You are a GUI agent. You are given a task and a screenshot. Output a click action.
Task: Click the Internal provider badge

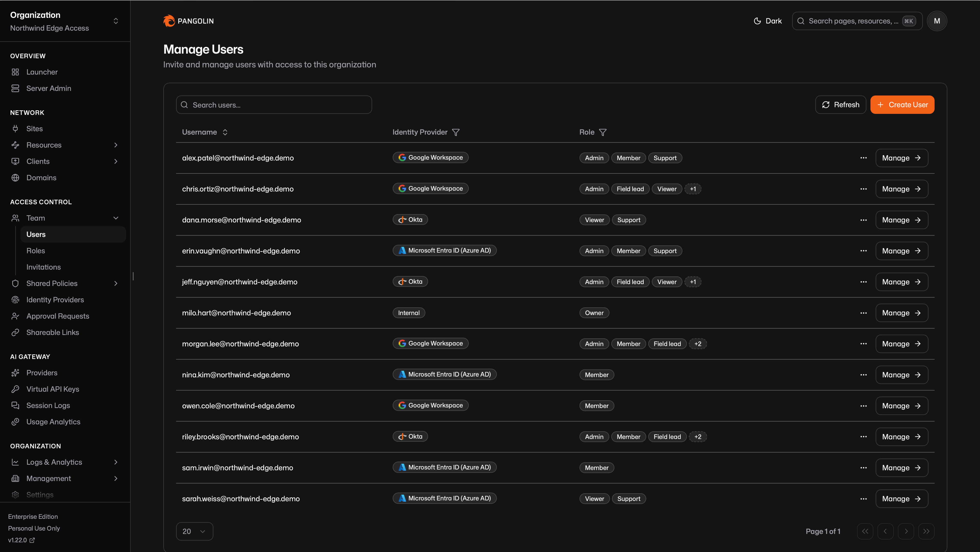coord(409,313)
